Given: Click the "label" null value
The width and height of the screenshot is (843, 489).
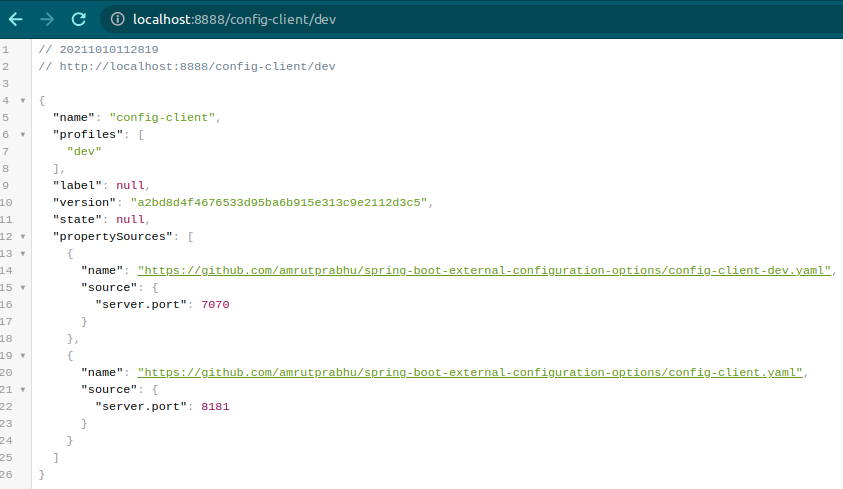Looking at the screenshot, I should (130, 185).
